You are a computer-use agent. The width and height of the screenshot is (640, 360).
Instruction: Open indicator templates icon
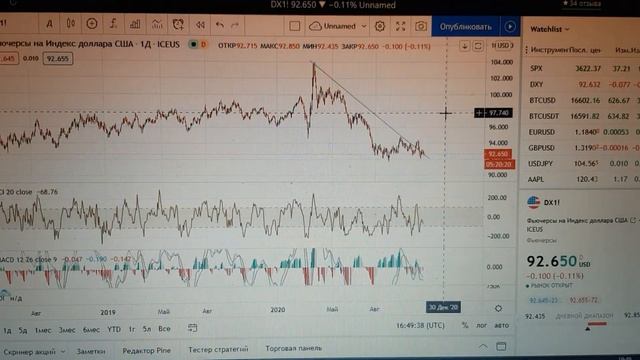[x=157, y=24]
